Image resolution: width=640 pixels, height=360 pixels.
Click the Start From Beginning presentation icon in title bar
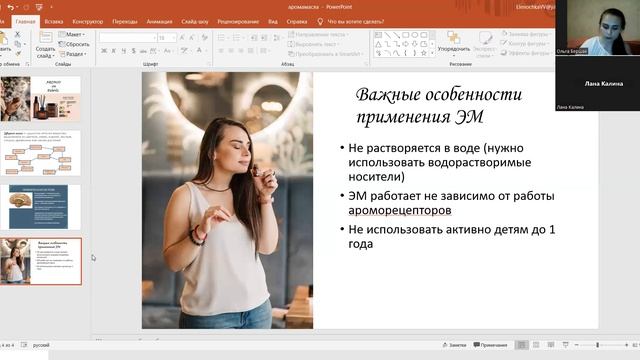coord(39,7)
